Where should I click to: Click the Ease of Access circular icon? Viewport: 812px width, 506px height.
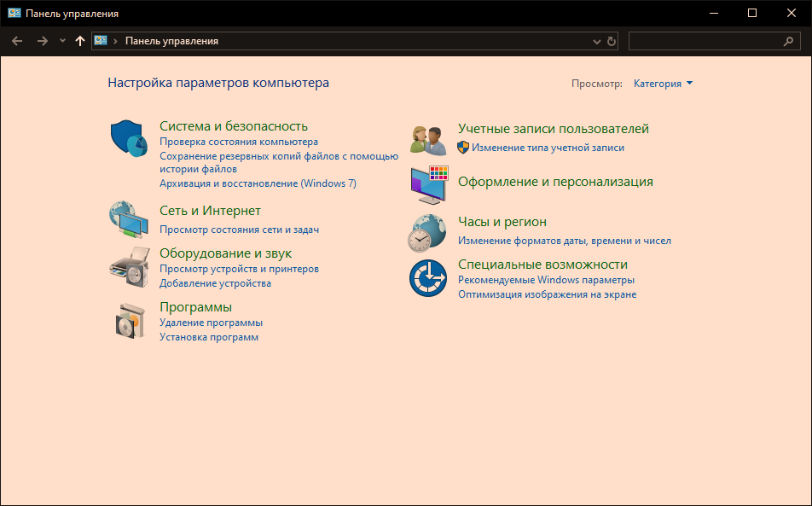428,278
